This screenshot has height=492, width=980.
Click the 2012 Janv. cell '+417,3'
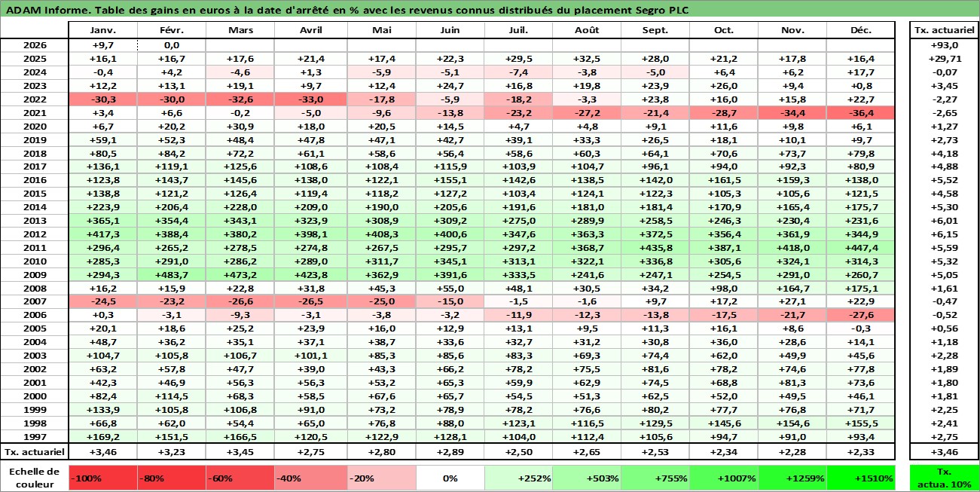pos(102,234)
